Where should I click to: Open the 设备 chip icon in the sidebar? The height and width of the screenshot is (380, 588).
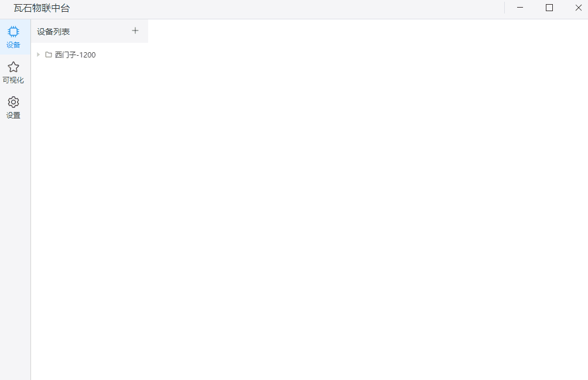13,32
